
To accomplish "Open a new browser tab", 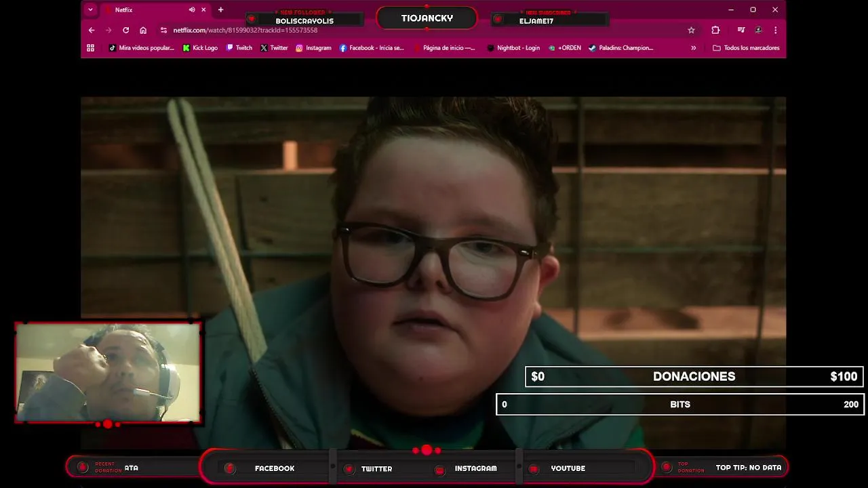I will [x=220, y=9].
